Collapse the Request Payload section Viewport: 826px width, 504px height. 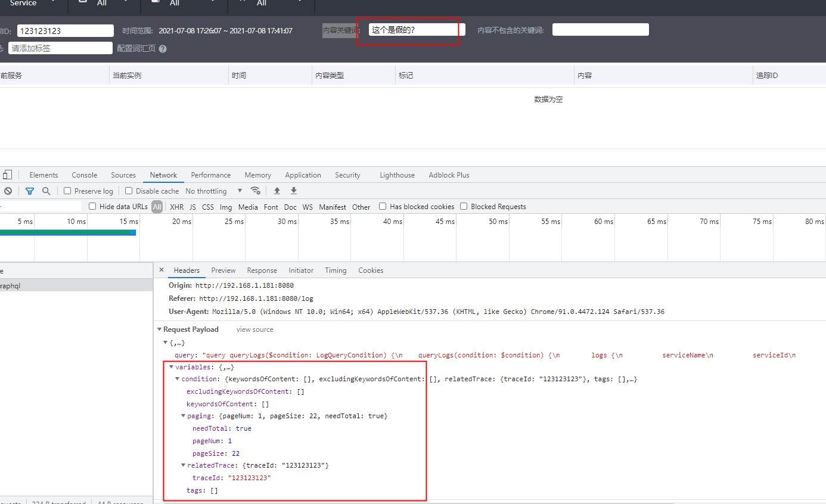pyautogui.click(x=160, y=329)
